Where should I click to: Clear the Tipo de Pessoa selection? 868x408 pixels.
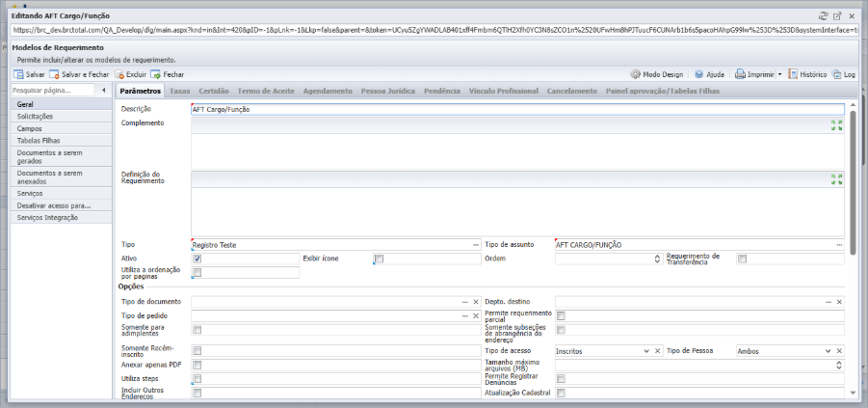pos(839,351)
